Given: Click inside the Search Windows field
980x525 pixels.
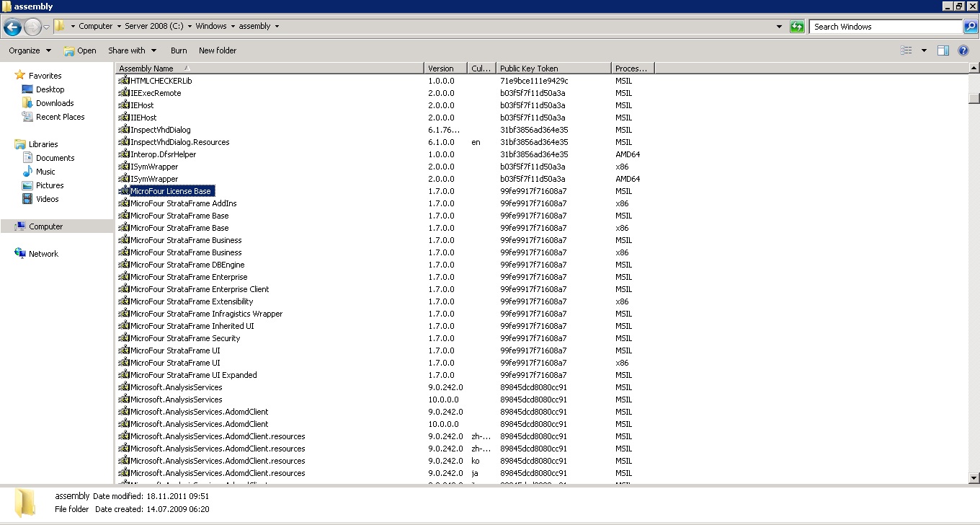Looking at the screenshot, I should (885, 27).
